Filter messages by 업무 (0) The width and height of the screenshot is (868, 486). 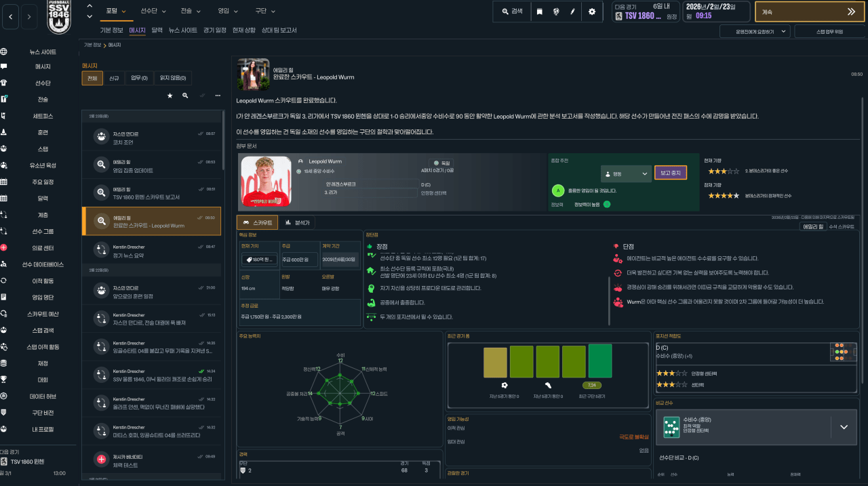point(140,79)
